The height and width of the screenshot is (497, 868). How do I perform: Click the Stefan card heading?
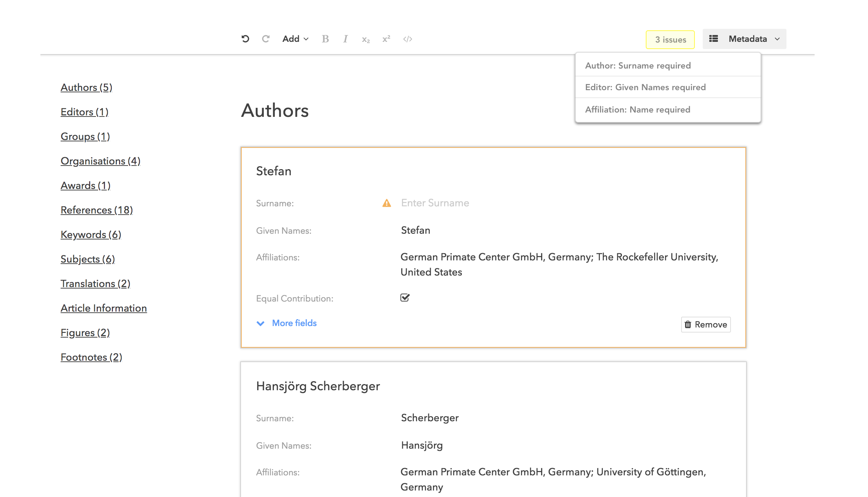coord(274,171)
